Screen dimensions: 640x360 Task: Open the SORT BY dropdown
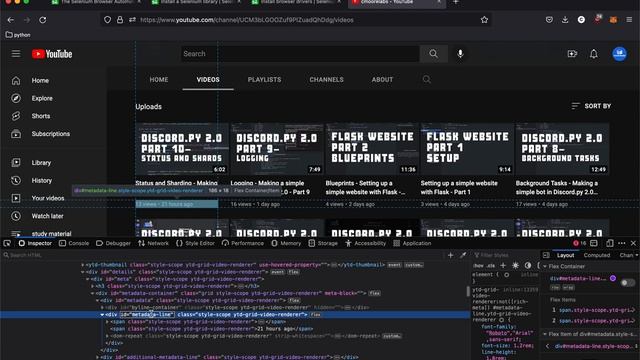coord(591,106)
